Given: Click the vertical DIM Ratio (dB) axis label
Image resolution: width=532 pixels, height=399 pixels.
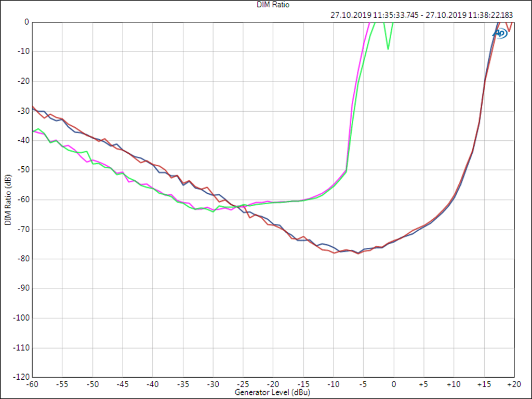Looking at the screenshot, I should coord(7,199).
